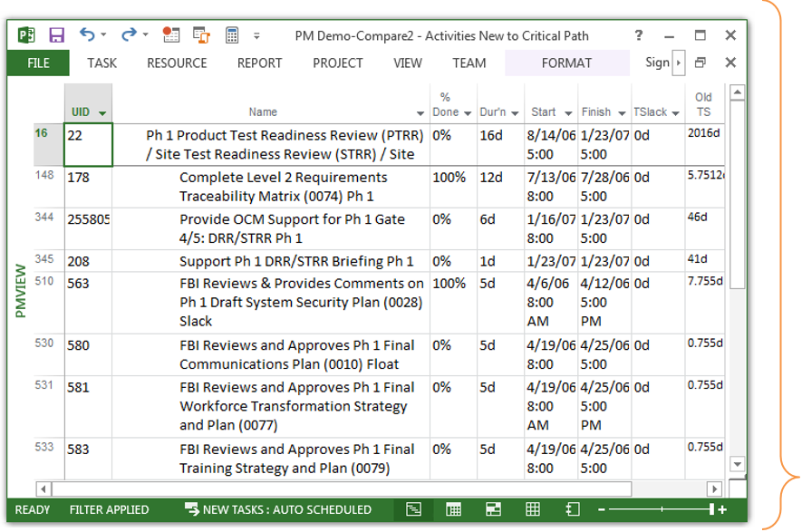Click UID cell 255805
Image resolution: width=802 pixels, height=532 pixels.
[x=88, y=228]
